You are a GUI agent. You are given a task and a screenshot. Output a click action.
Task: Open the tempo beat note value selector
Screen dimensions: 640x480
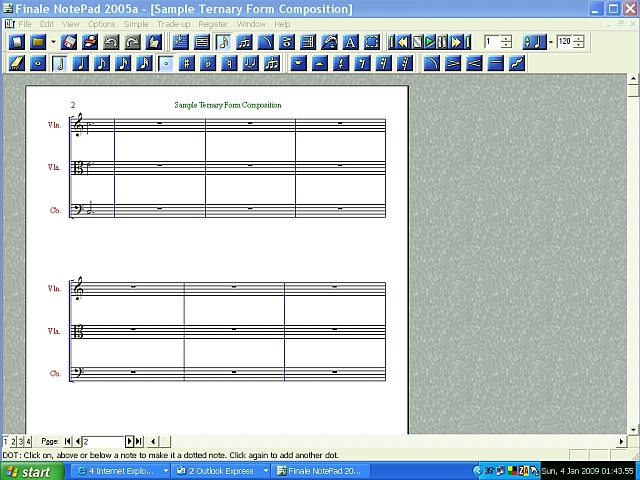[x=534, y=42]
